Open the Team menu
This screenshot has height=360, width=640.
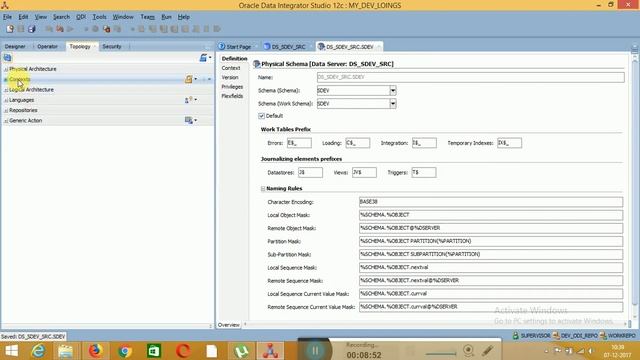(x=147, y=17)
